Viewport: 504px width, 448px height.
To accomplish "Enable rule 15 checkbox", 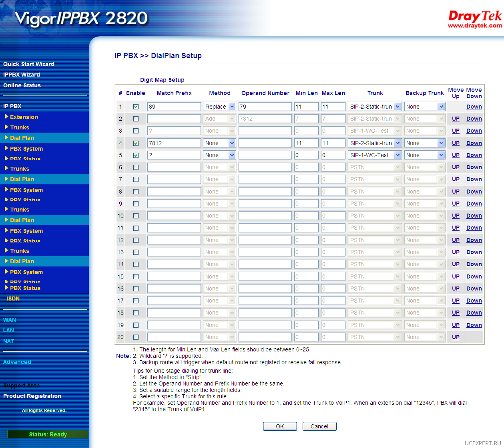I will click(136, 276).
